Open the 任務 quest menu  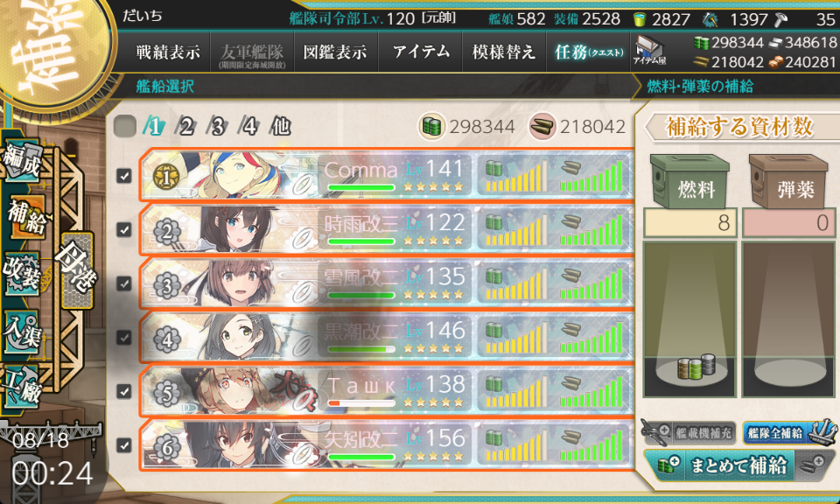pyautogui.click(x=588, y=52)
